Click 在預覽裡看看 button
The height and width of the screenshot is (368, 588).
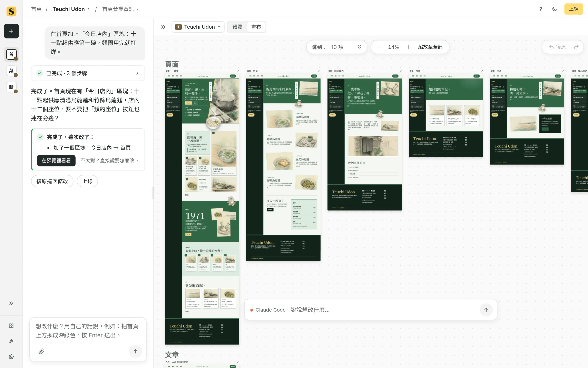56,160
